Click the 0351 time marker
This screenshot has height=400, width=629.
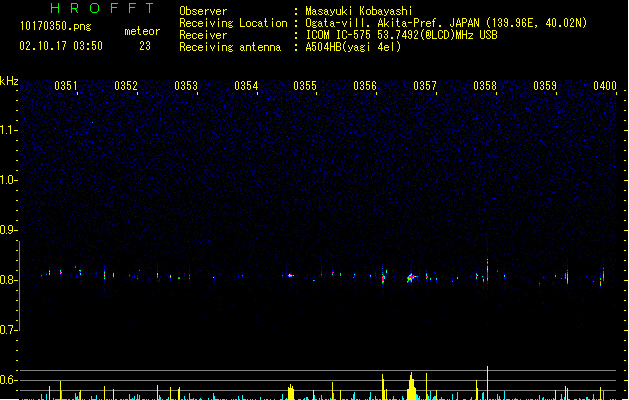[x=66, y=86]
